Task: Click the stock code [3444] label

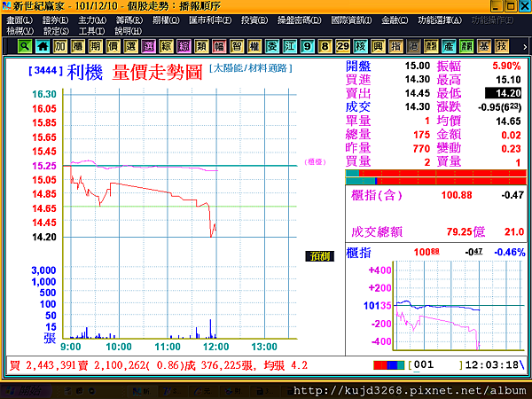Action: pos(45,71)
